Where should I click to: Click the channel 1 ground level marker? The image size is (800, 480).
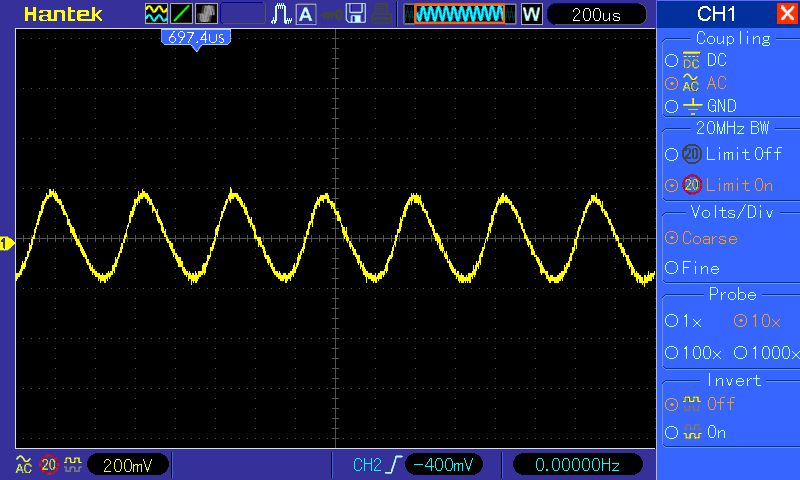[x=7, y=244]
